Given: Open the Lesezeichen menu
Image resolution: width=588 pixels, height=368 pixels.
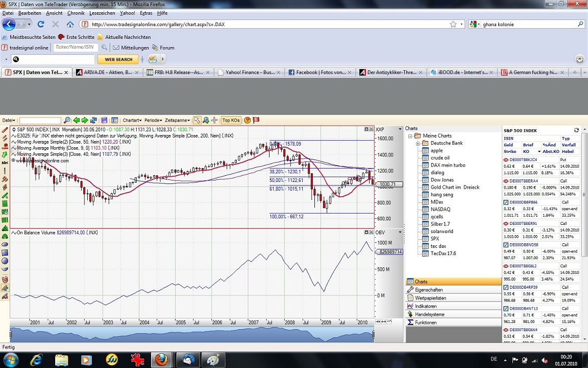Looking at the screenshot, I should (102, 13).
